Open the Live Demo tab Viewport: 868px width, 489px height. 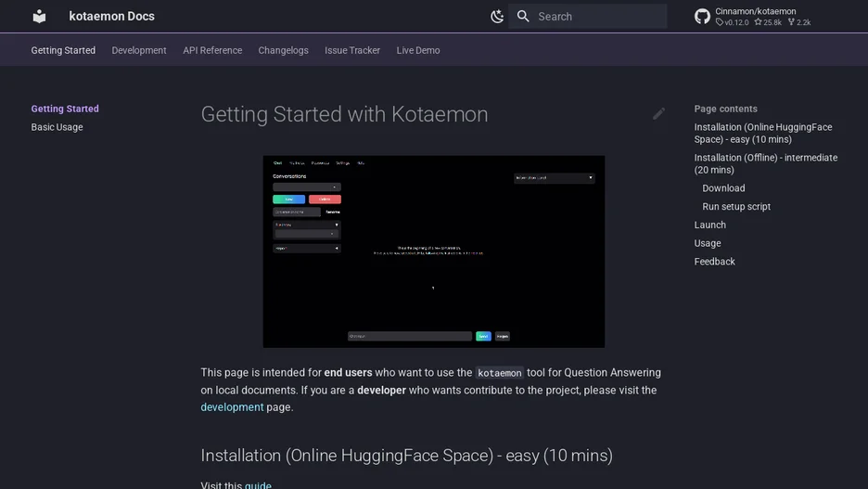[418, 50]
